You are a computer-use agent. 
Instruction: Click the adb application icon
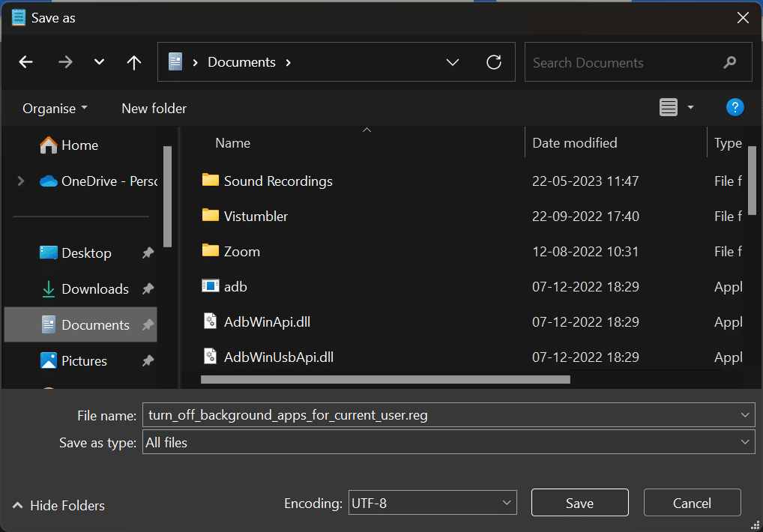tap(210, 286)
